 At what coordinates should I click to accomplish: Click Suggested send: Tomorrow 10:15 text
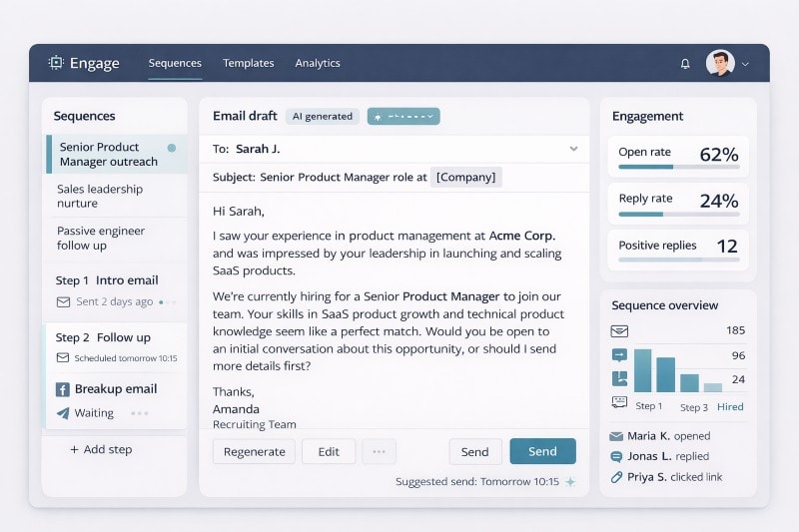coord(477,482)
